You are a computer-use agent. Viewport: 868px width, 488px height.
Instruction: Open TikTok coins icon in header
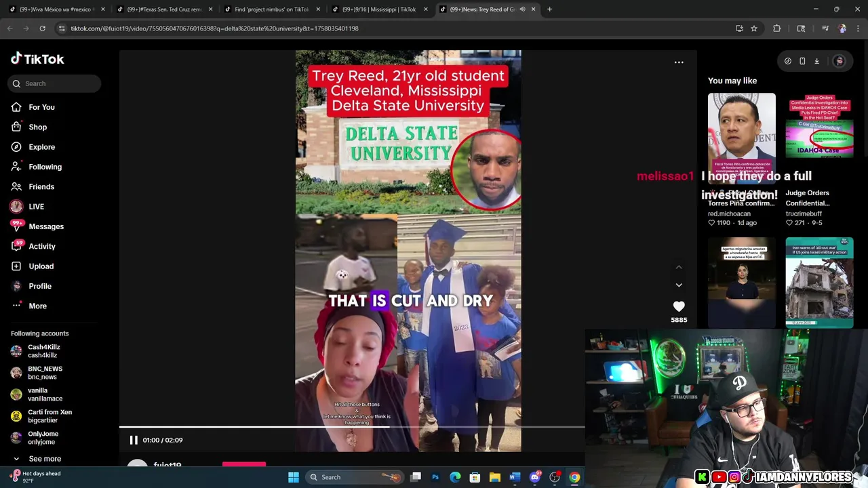point(787,61)
